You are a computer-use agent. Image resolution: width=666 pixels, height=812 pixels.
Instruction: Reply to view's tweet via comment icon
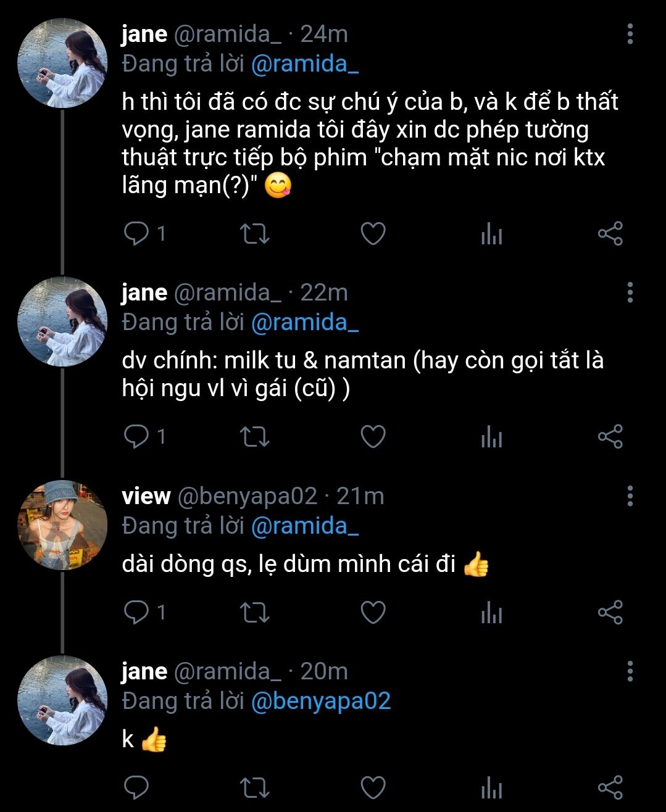tap(136, 612)
